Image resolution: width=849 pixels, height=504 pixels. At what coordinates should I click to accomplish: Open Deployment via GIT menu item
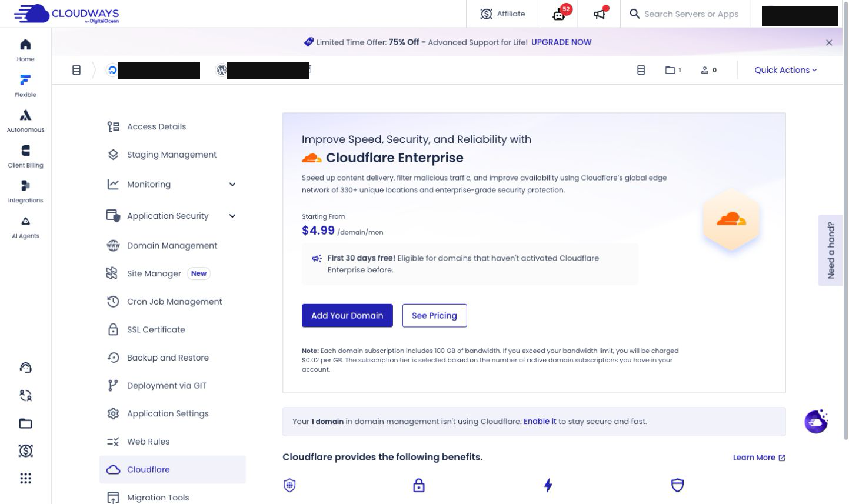(172, 386)
